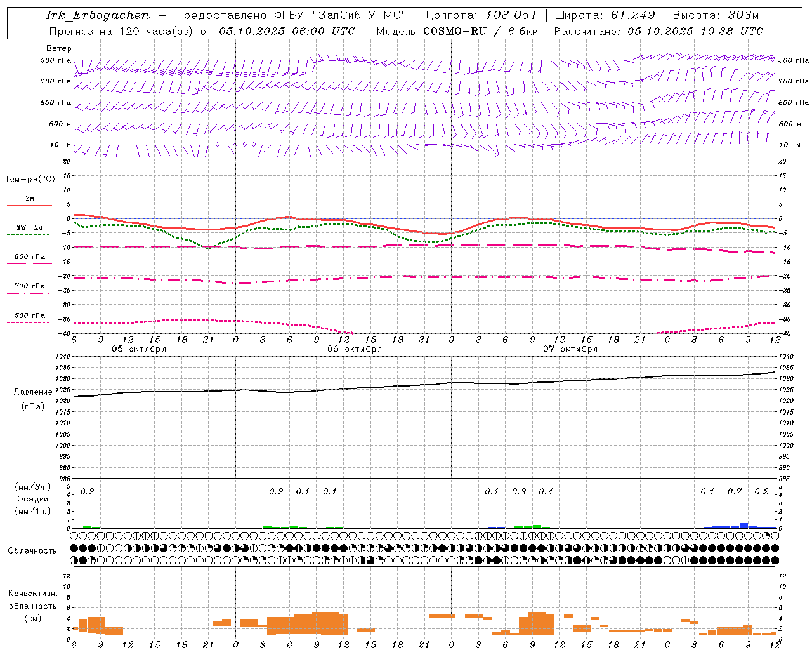Click the 'Давление' pressure panel label
The image size is (812, 650).
33,392
